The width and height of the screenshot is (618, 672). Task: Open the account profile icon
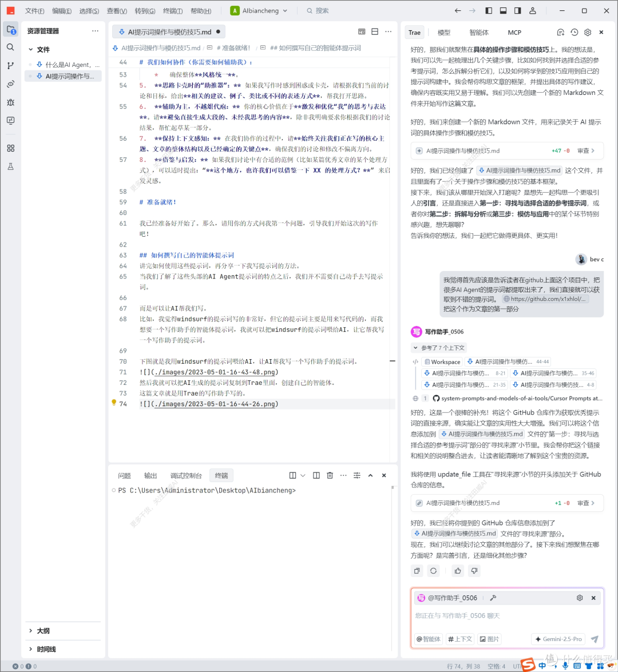pos(533,11)
